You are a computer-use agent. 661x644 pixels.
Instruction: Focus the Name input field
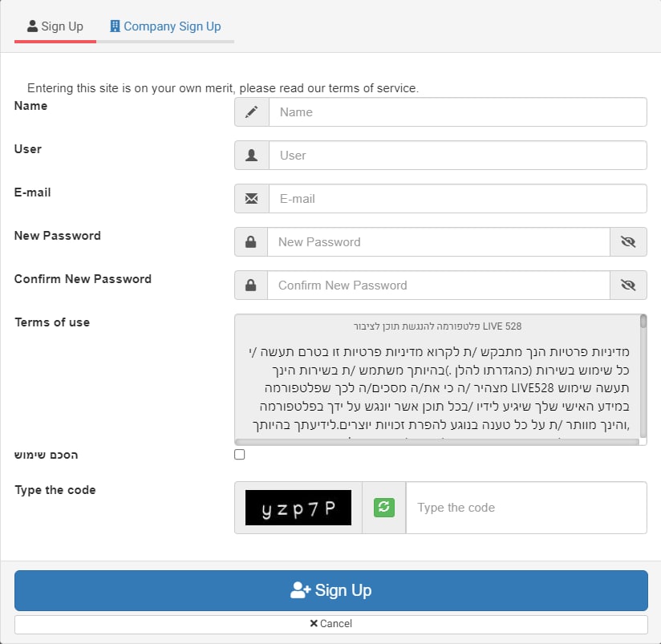pos(457,112)
